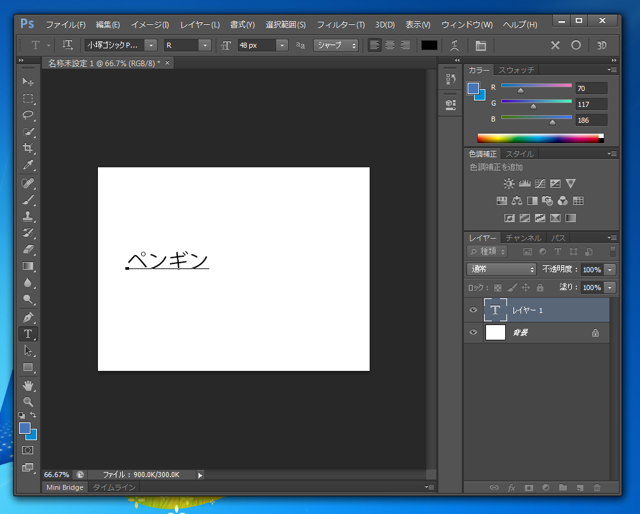
Task: Select the Clone Stamp tool
Action: [x=28, y=216]
